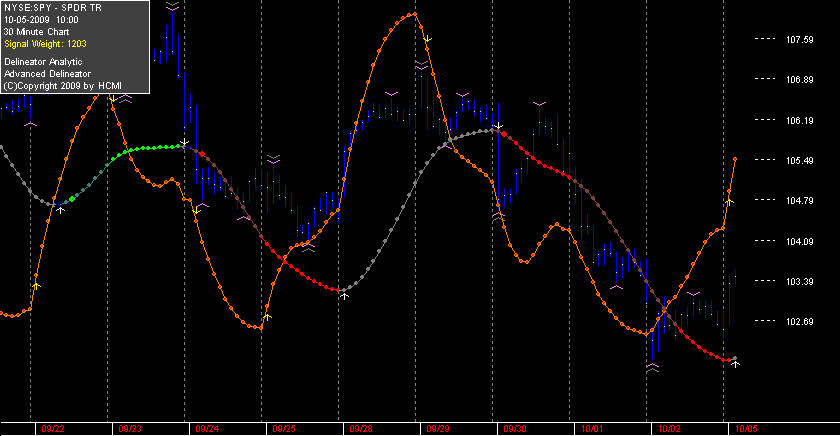Click the 102.69 price level label
The width and height of the screenshot is (840, 436).
point(799,322)
